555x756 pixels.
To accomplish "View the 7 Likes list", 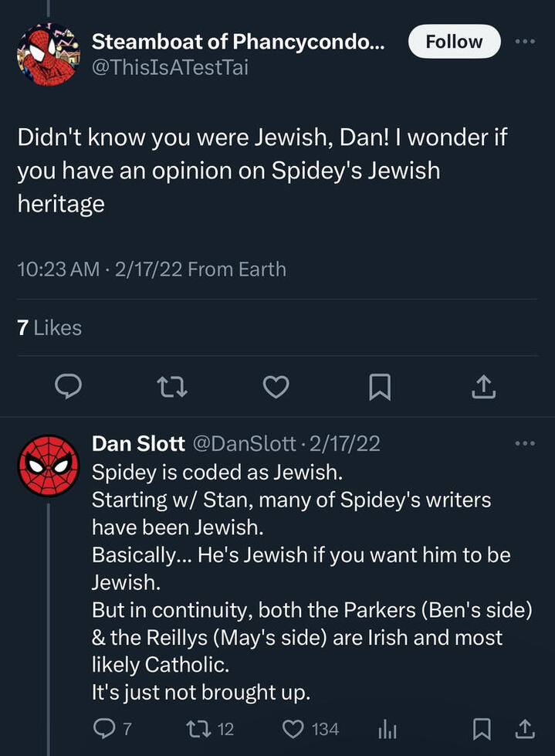I will [49, 328].
